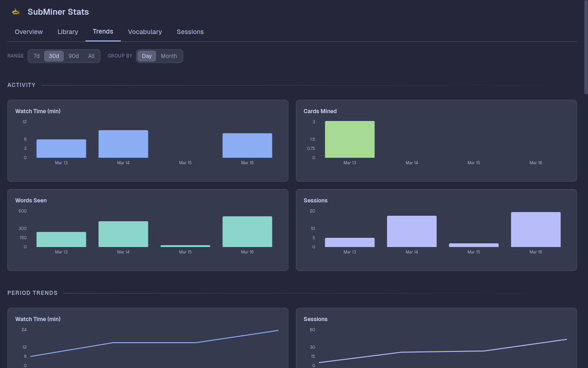
Task: Click the Mar 14 bar in Watch Time chart
Action: coord(123,143)
